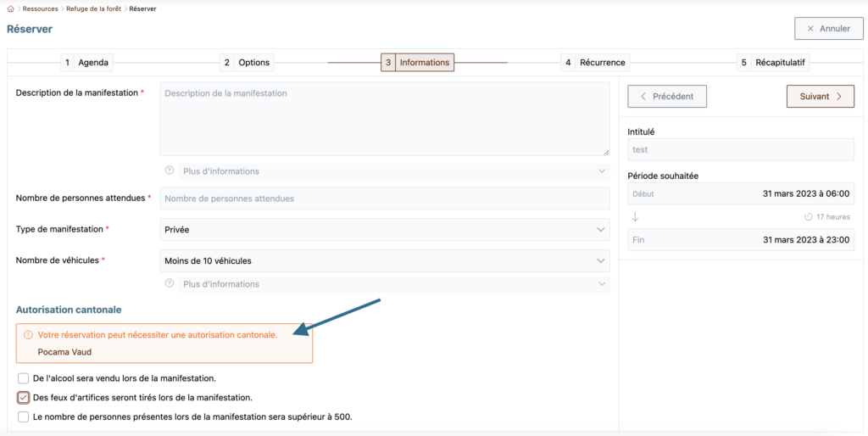Viewport: 868px width, 436px height.
Task: Go to the Récapitulatif step tab
Action: 773,63
